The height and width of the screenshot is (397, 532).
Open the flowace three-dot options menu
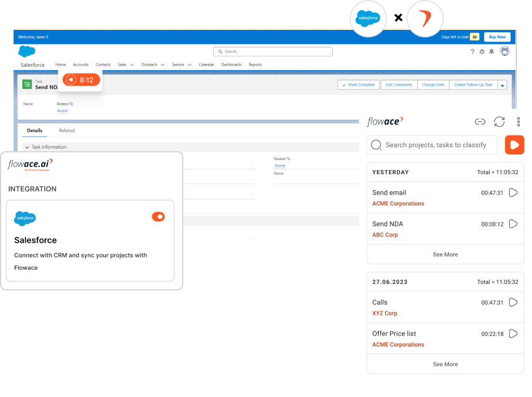[x=518, y=122]
